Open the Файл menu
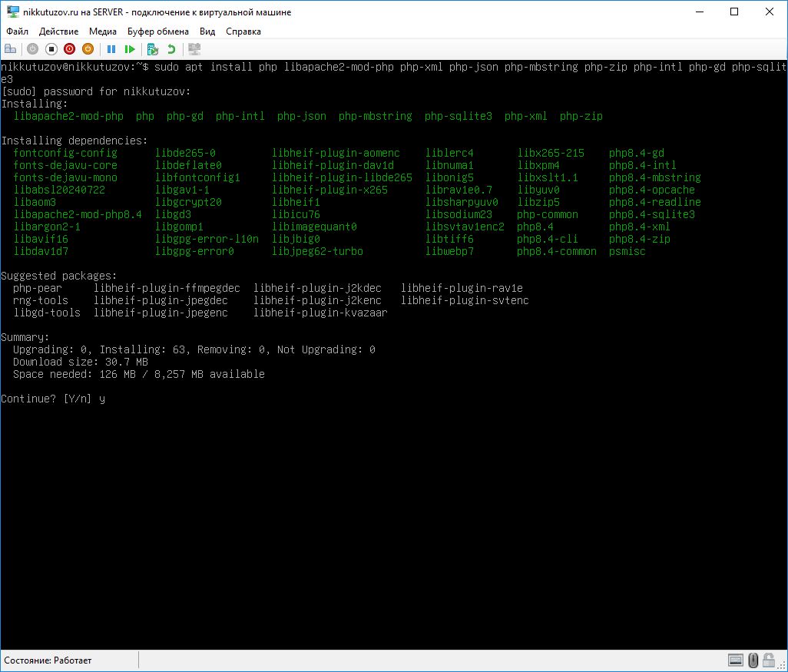Image resolution: width=788 pixels, height=672 pixels. point(17,31)
